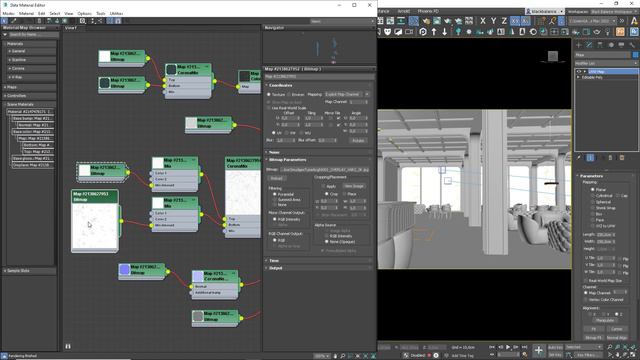This screenshot has height=360, width=640.
Task: Open the Utilities wrench tab in command panel
Action: (x=632, y=45)
